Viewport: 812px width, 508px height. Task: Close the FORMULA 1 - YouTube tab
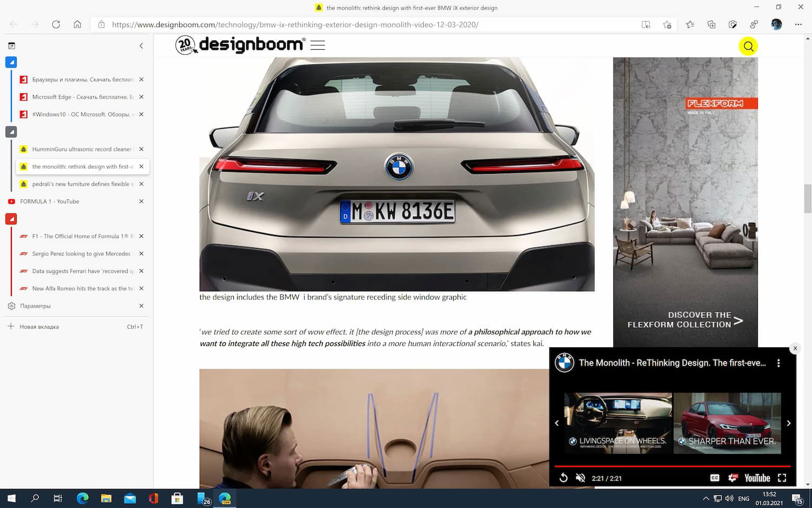[141, 201]
